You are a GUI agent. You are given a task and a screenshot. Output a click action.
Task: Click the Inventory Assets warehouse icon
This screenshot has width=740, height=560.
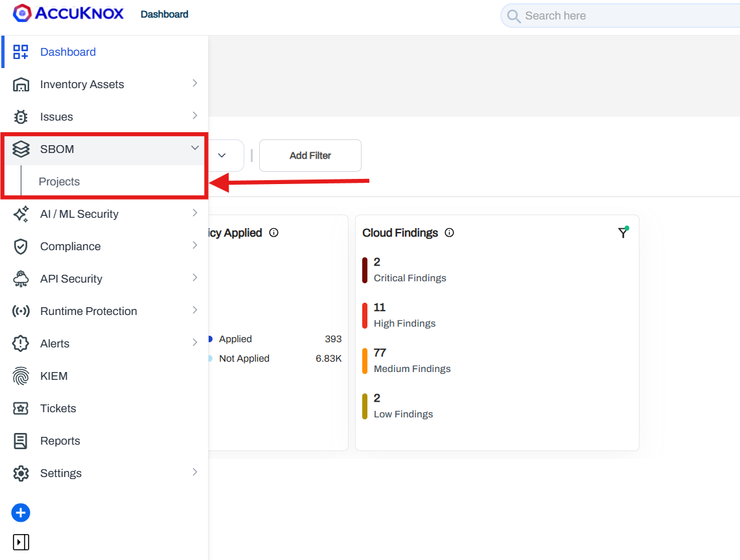point(21,84)
